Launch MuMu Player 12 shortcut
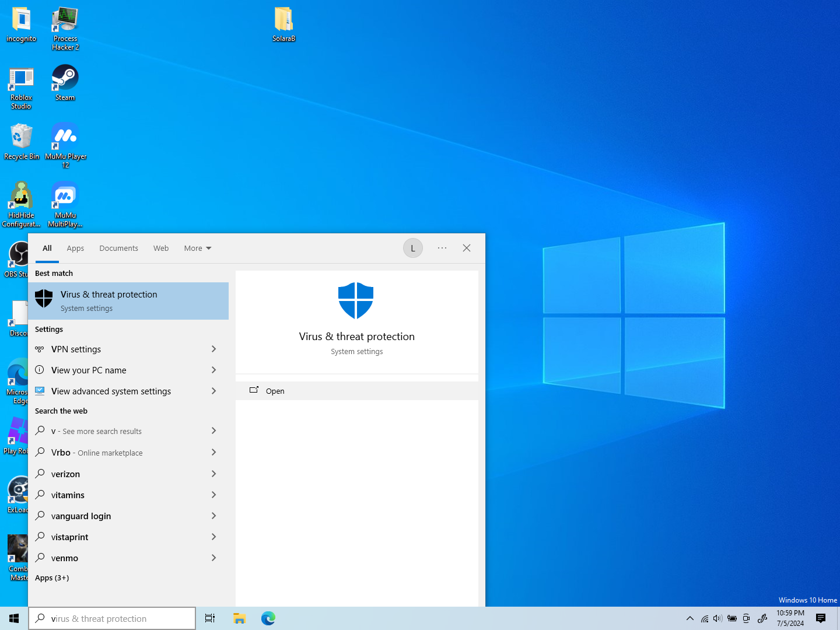Viewport: 840px width, 630px height. pyautogui.click(x=65, y=146)
